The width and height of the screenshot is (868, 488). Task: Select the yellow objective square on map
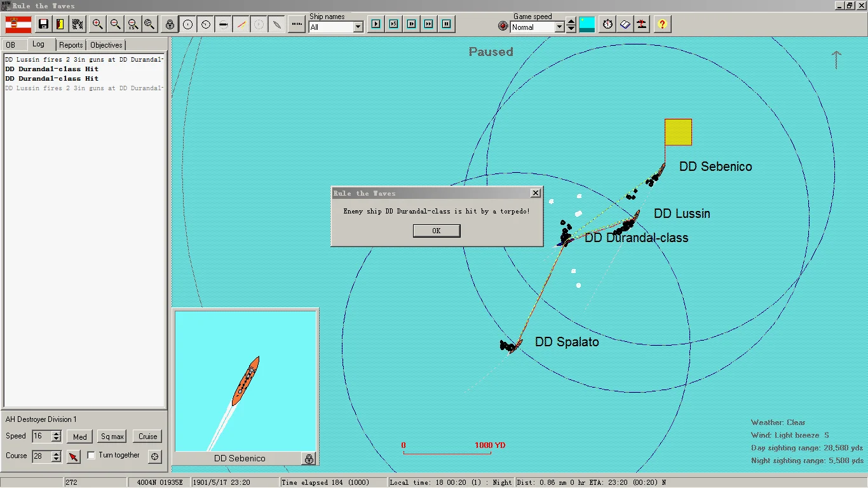[678, 132]
